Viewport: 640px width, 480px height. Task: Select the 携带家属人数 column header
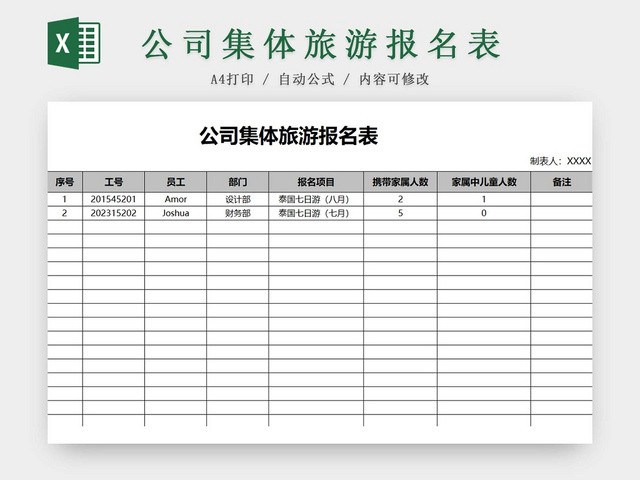pos(400,182)
